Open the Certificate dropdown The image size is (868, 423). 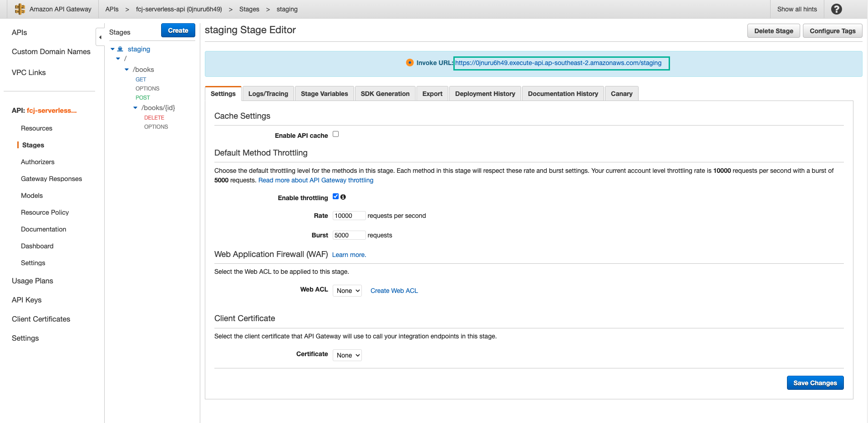(347, 355)
